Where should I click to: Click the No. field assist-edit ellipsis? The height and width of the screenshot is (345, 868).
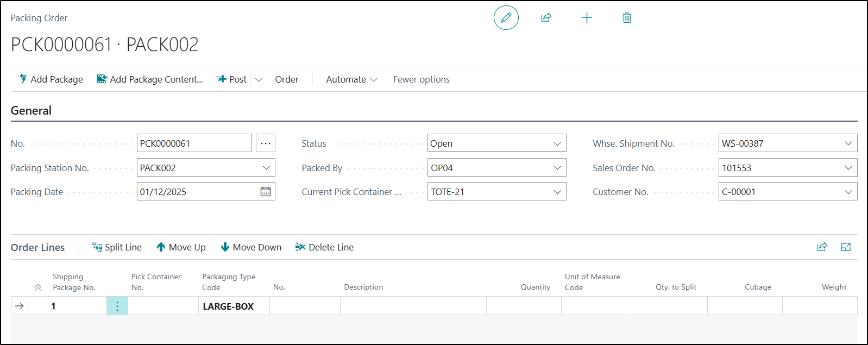pyautogui.click(x=266, y=143)
